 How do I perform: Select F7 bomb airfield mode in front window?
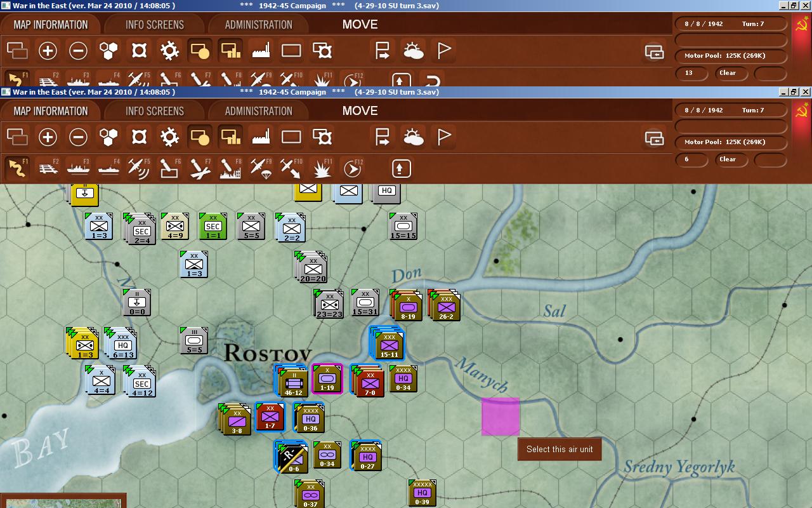(200, 168)
